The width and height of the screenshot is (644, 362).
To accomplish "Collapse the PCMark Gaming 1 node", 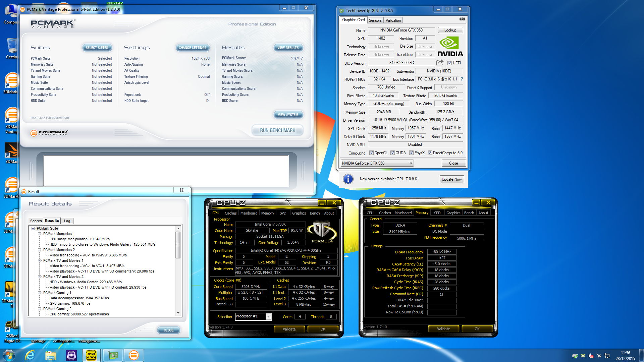I will (x=40, y=293).
